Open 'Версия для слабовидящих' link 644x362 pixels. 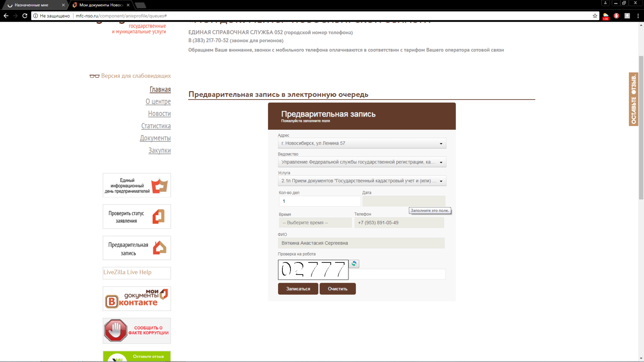tap(136, 76)
